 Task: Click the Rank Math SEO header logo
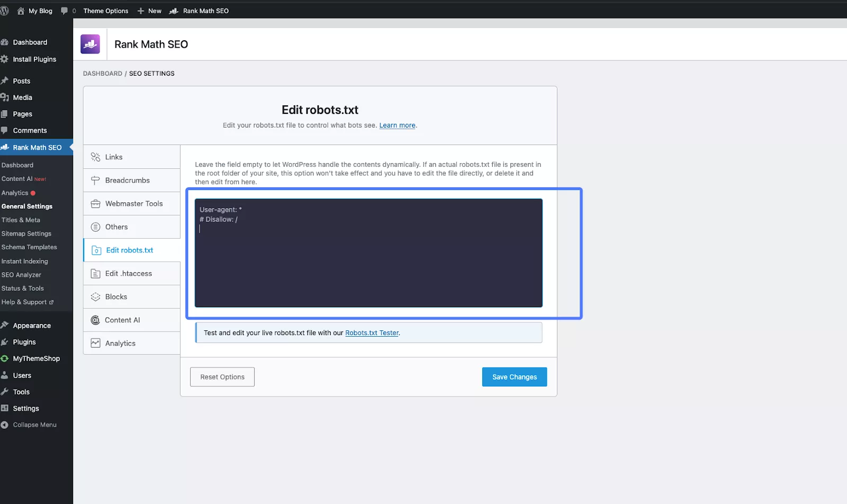pos(90,44)
